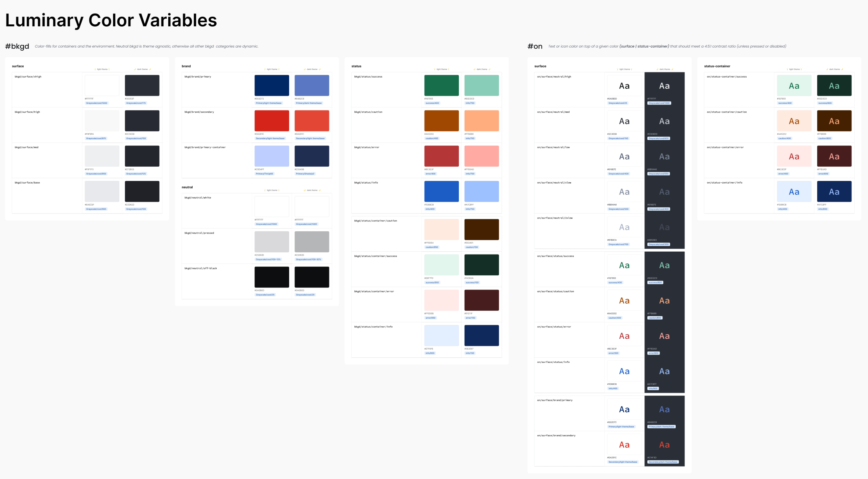This screenshot has height=479, width=868.
Task: Pick the light Aa swatch for on/status-container/success
Action: coord(794,85)
